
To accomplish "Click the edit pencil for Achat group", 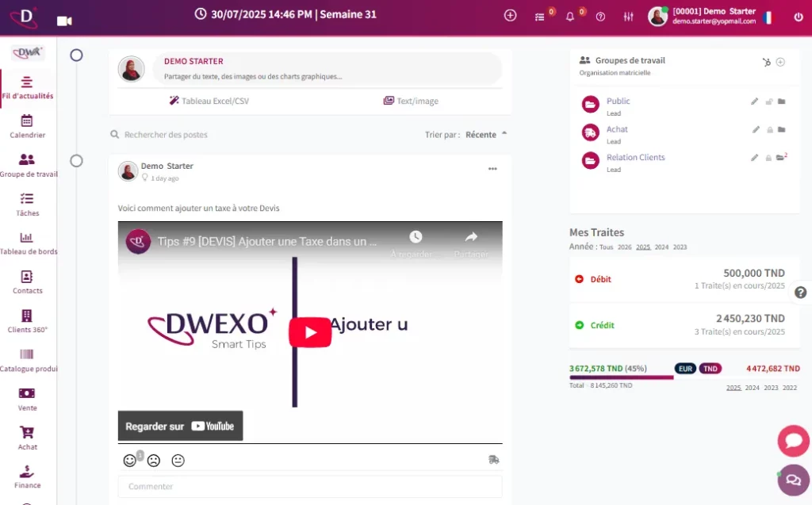I will tap(754, 129).
